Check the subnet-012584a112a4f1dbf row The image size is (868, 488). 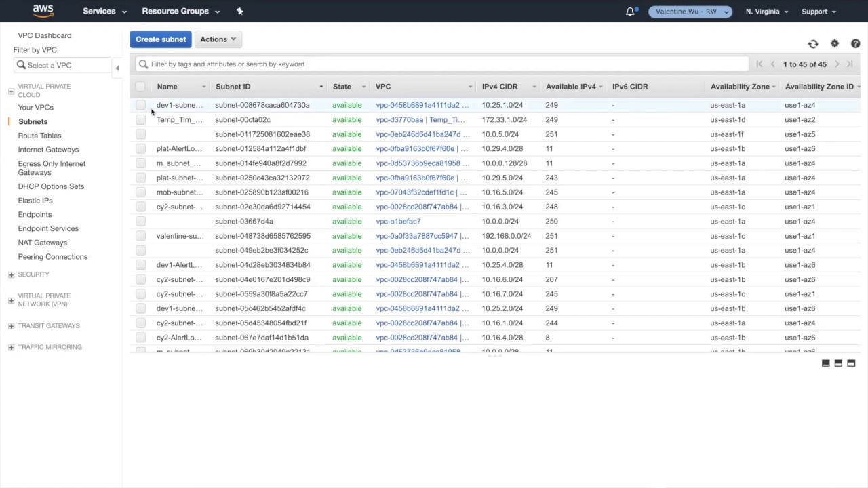(140, 149)
